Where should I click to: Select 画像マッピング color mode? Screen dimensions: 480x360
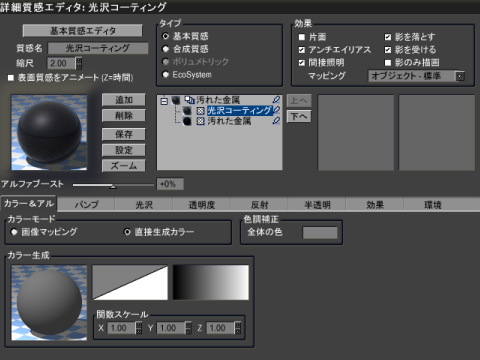pos(14,232)
